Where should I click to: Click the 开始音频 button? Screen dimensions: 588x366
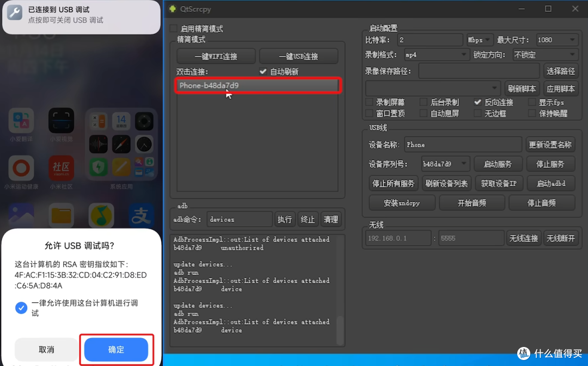[471, 203]
